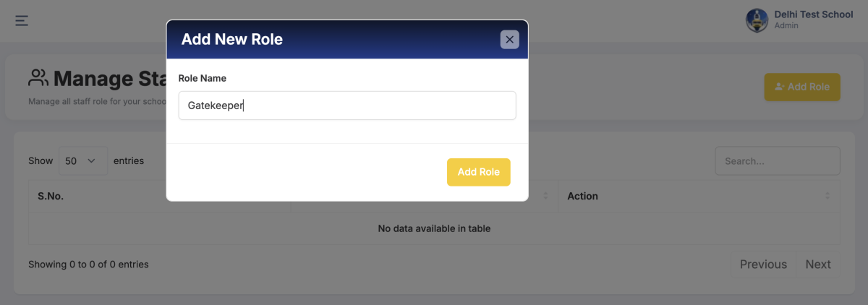This screenshot has width=868, height=305.
Task: Click the Delhi Test School logo avatar
Action: [757, 20]
